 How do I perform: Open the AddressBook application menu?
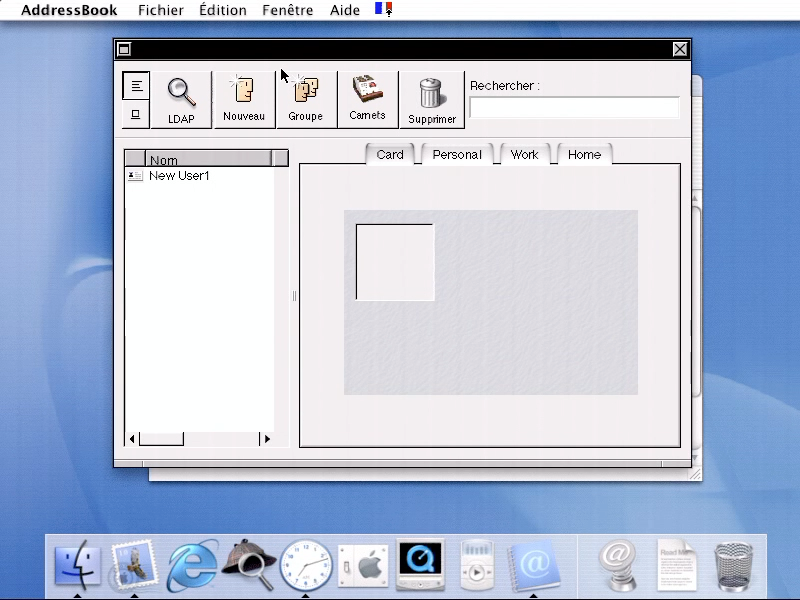click(69, 10)
